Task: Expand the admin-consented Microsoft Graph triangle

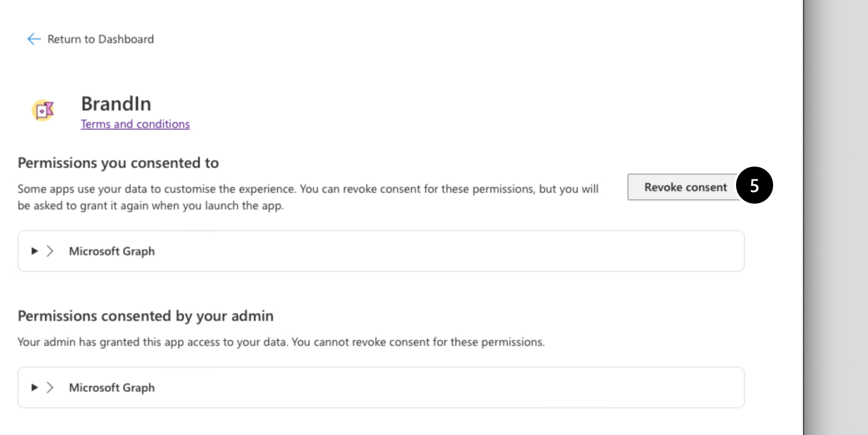Action: (x=35, y=388)
